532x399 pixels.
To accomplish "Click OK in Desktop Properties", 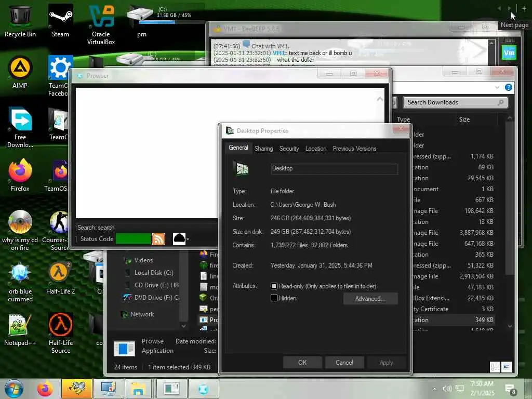I will click(302, 362).
